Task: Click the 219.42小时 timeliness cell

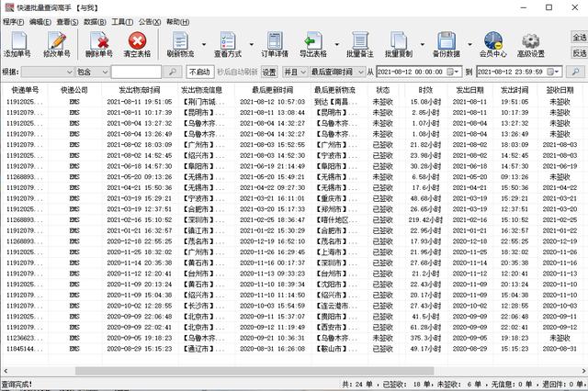Action: [x=425, y=220]
